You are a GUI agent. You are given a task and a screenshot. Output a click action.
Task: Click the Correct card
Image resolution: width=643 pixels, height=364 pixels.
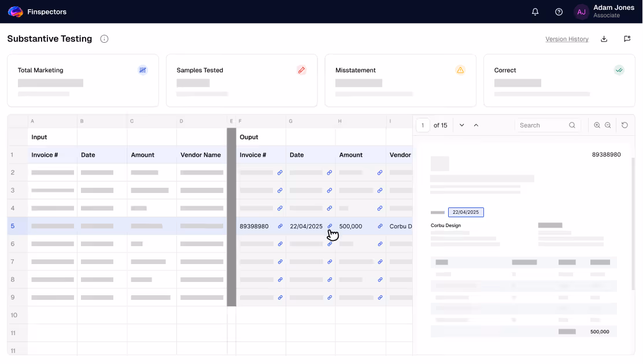point(559,80)
